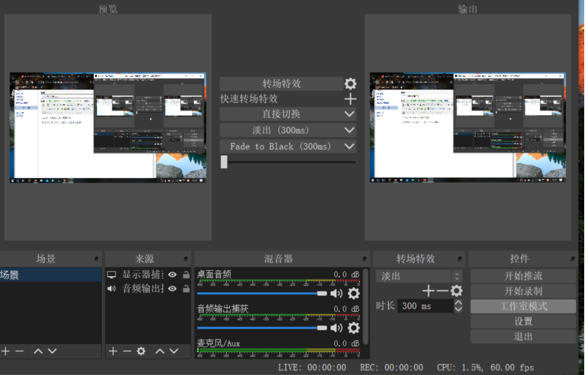Mute 桌面音频 speaker icon
This screenshot has height=375, width=588.
(336, 293)
